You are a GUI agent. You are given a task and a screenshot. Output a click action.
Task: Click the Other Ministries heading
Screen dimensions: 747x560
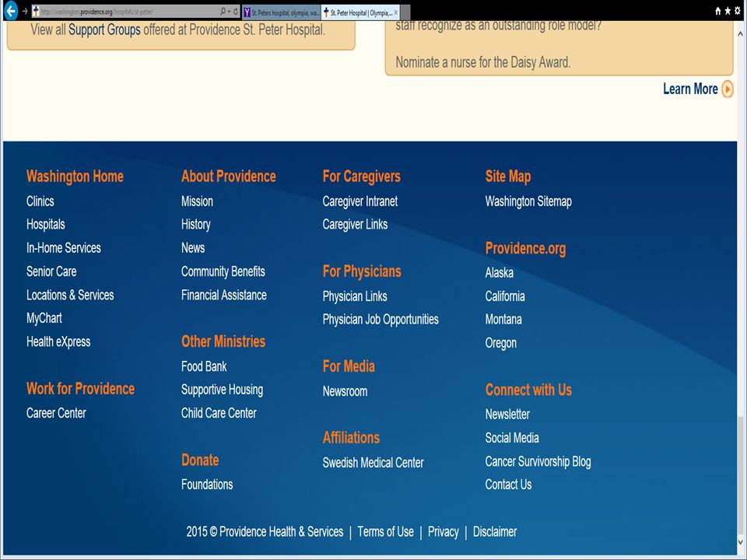223,342
